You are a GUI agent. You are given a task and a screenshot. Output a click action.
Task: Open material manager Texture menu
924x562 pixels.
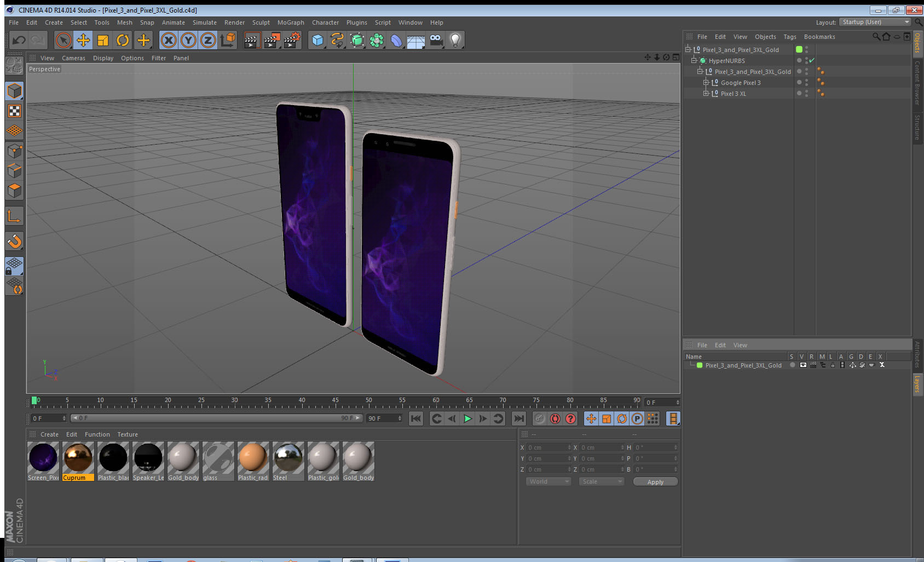click(x=128, y=434)
